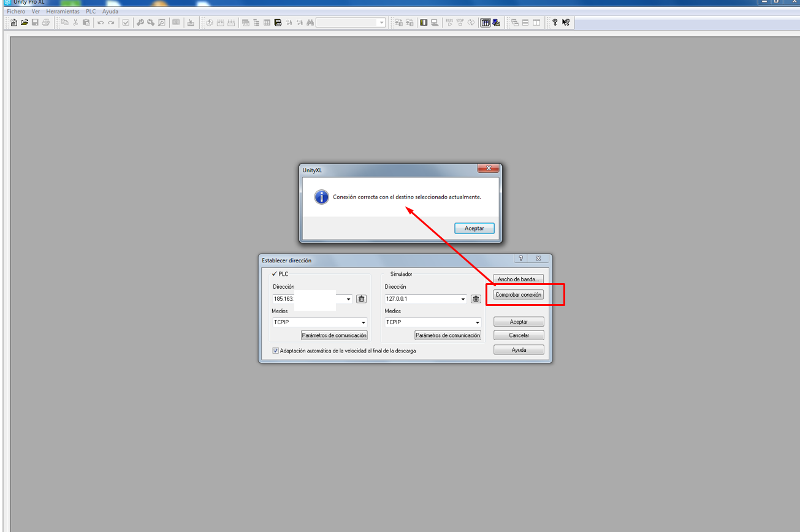Click the STOP toolbar icon

click(x=460, y=23)
